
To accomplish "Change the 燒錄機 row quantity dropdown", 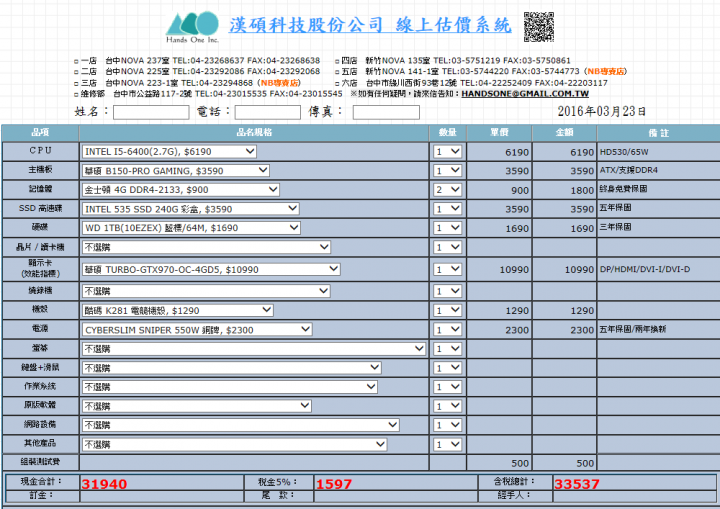I will click(447, 291).
